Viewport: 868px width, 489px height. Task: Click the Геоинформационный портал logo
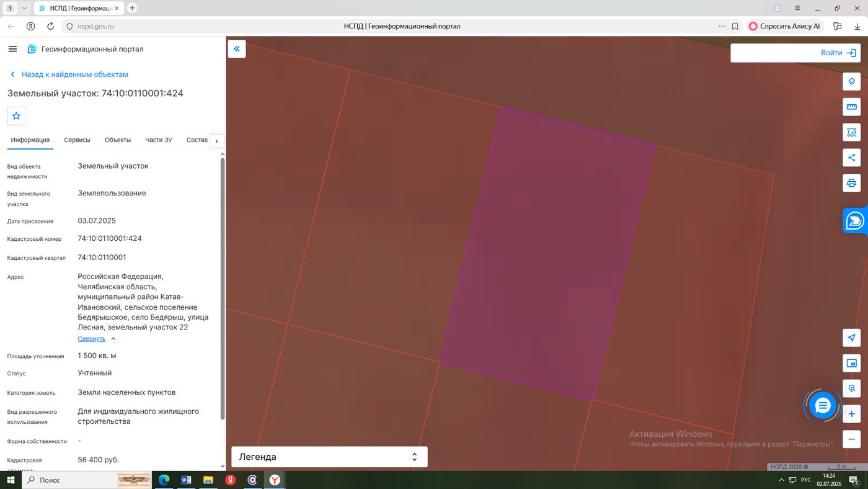coord(86,49)
